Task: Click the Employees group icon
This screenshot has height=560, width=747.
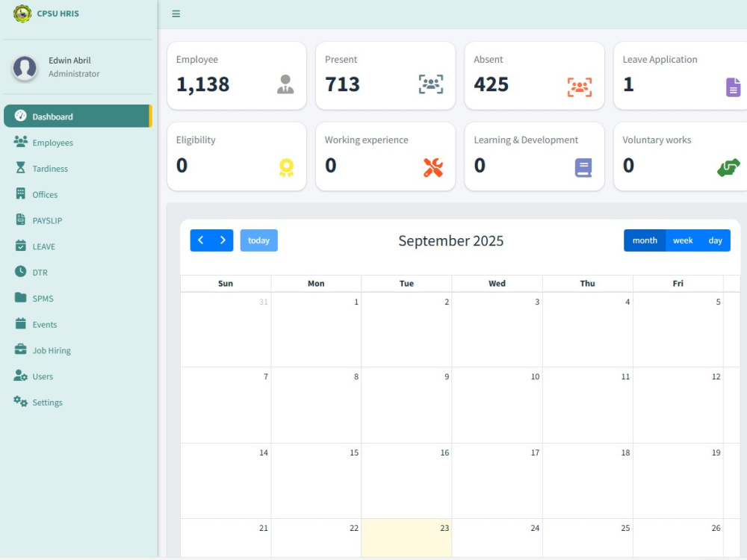Action: [x=20, y=141]
